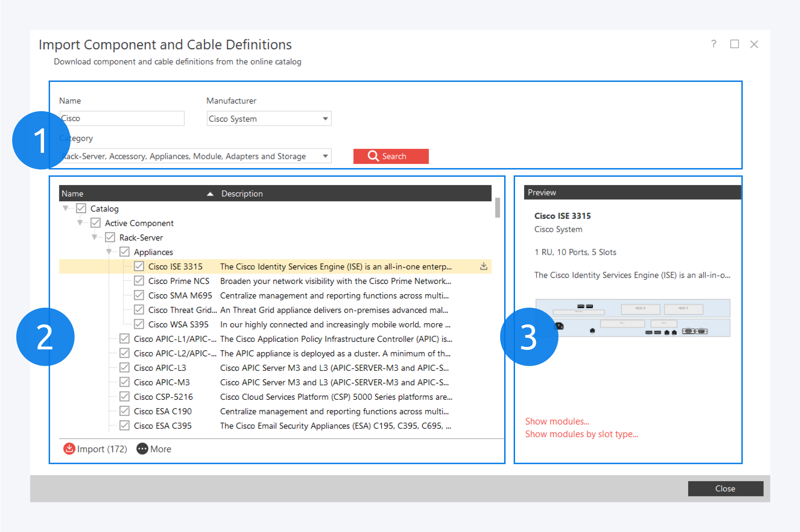Click the sort arrow on the Name column
The width and height of the screenshot is (800, 532).
pos(210,193)
